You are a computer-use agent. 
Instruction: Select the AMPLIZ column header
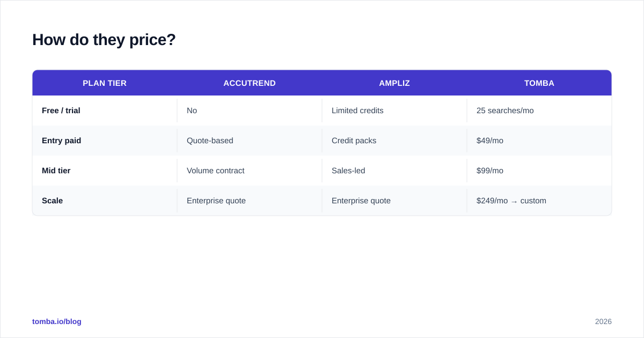(394, 83)
